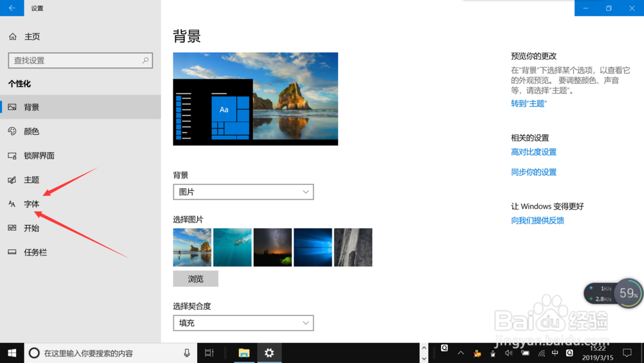Click the 中 input method indicator
Image resolution: width=644 pixels, height=363 pixels.
(555, 353)
